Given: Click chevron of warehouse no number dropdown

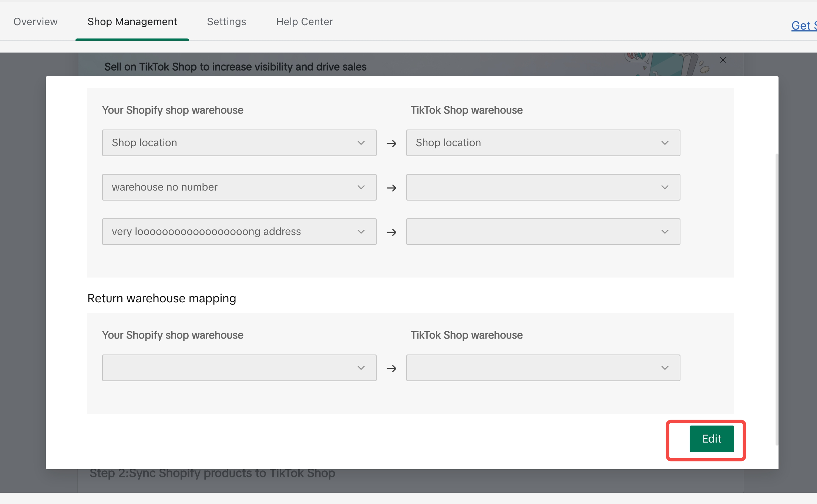Looking at the screenshot, I should (361, 187).
